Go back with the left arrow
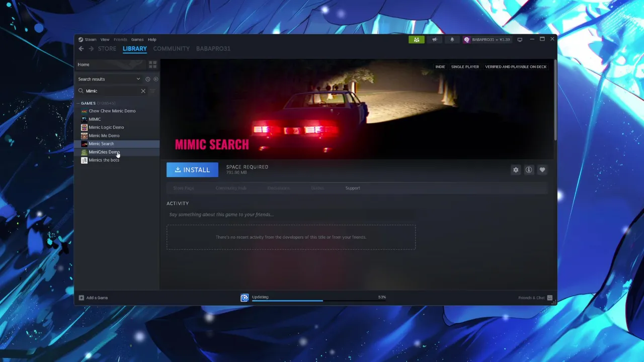Viewport: 644px width, 362px height. coord(81,49)
